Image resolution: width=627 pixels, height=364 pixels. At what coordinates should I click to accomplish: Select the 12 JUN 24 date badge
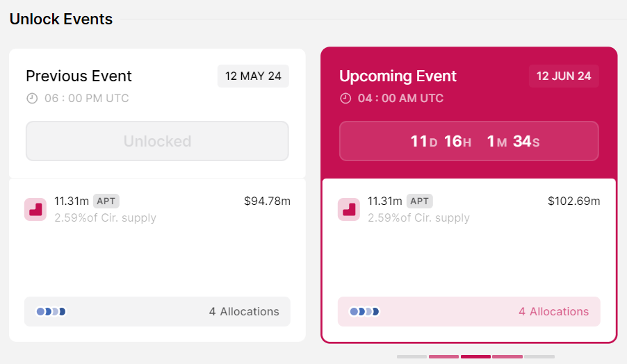click(564, 76)
